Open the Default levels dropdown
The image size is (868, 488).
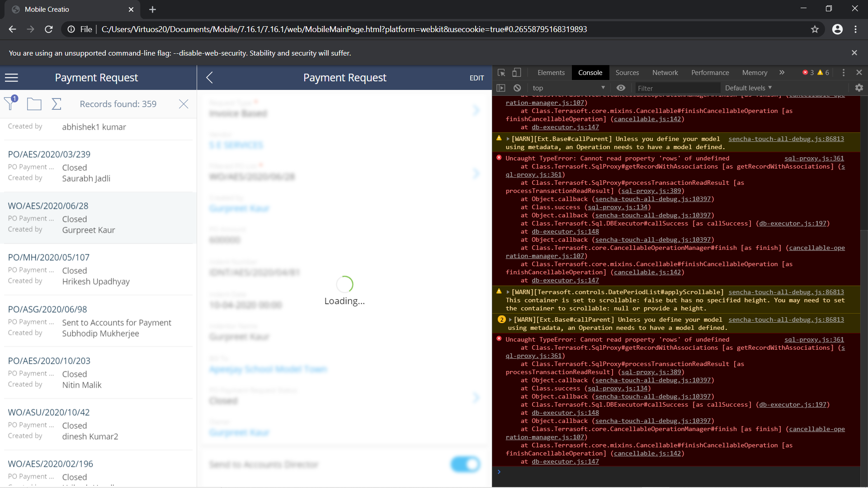click(748, 88)
